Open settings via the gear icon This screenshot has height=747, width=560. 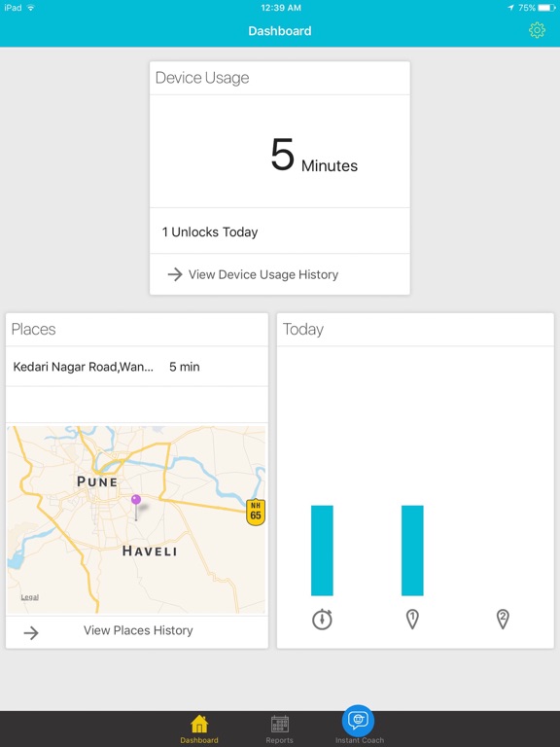click(537, 30)
